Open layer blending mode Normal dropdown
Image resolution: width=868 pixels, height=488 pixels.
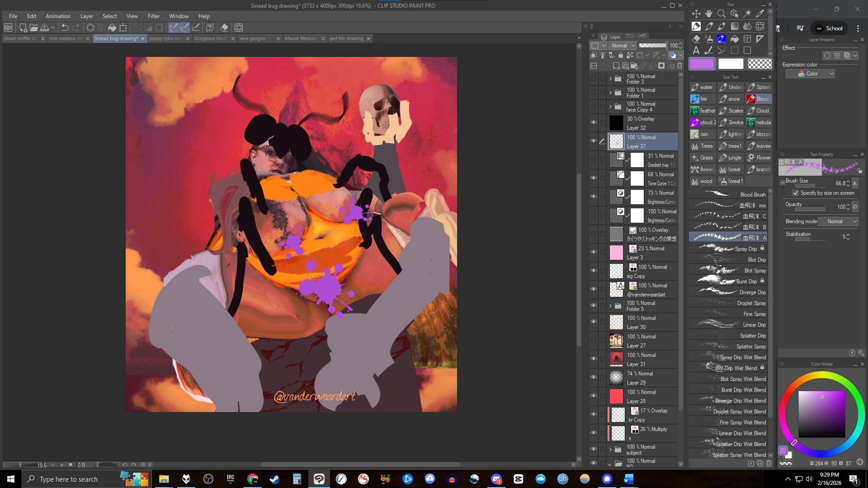(x=623, y=46)
